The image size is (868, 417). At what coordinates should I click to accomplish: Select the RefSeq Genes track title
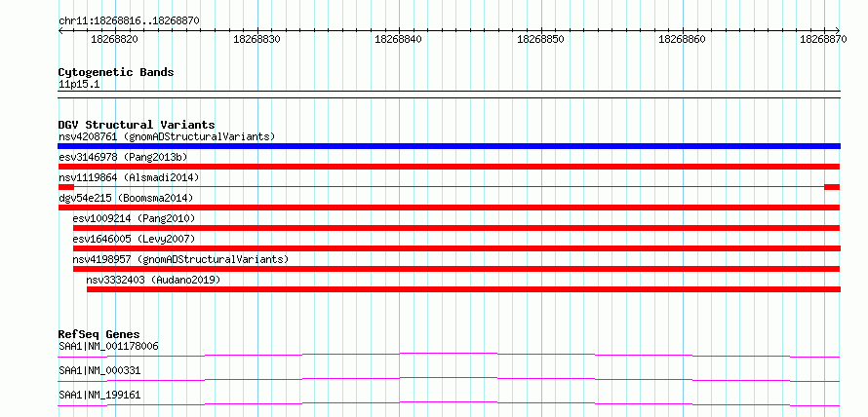click(x=99, y=334)
